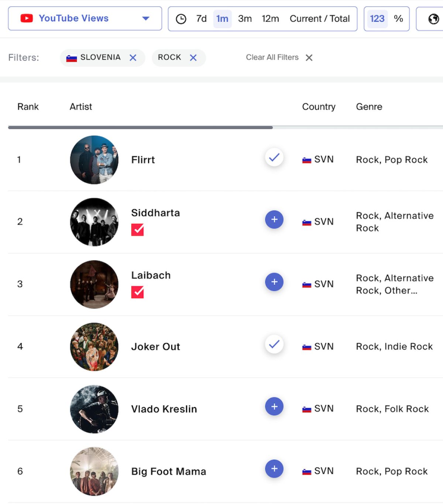443x504 pixels.
Task: Remove the Slovenia filter chip
Action: [x=133, y=58]
